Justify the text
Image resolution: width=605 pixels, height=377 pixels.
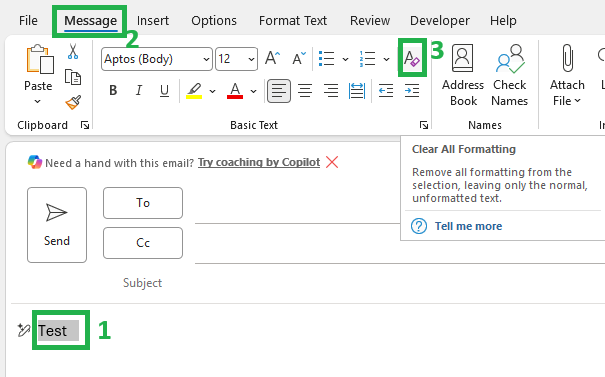tap(357, 91)
